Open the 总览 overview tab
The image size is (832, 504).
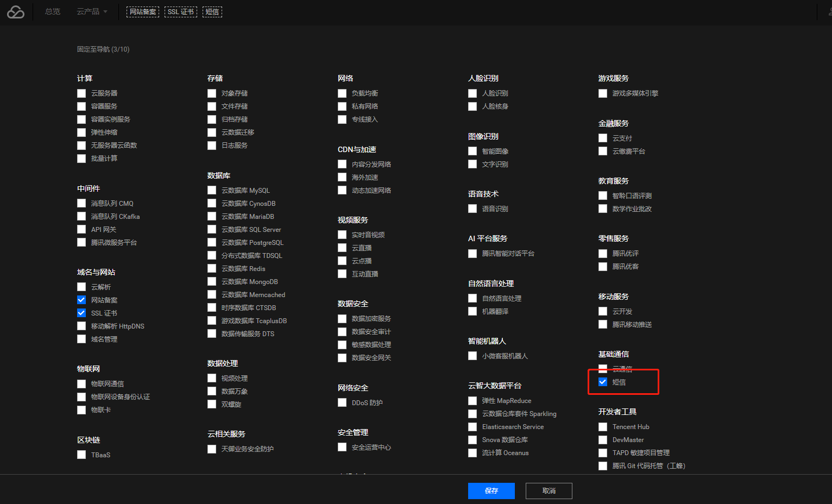(53, 11)
